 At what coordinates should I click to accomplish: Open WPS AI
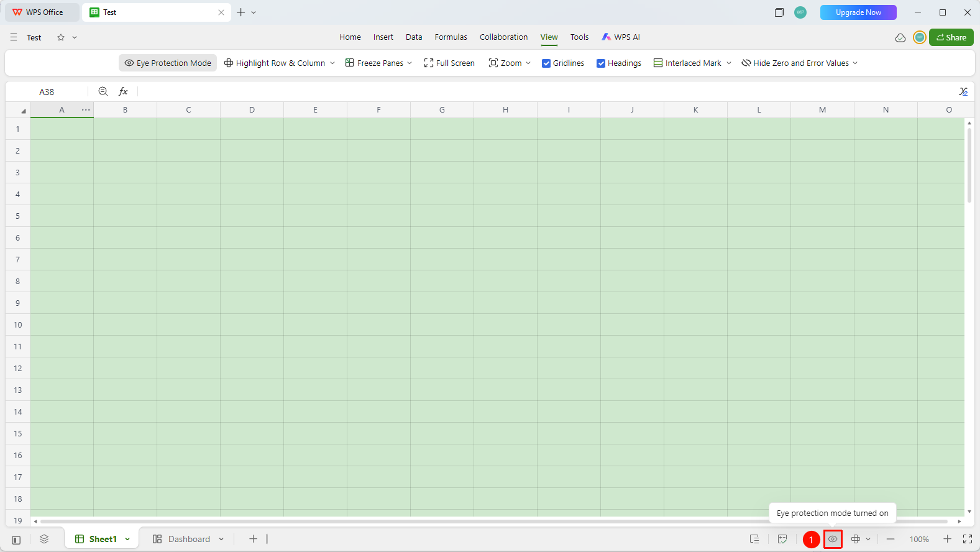pos(621,37)
